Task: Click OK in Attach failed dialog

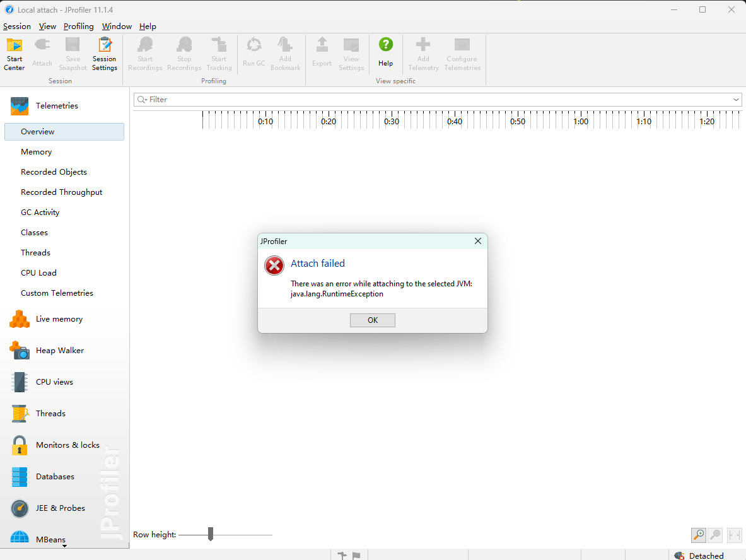Action: pyautogui.click(x=373, y=320)
